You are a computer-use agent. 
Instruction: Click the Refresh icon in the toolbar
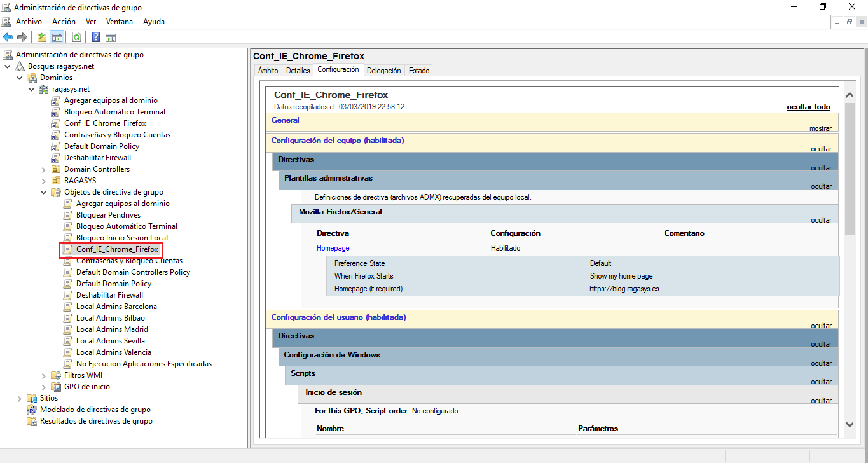coord(77,37)
